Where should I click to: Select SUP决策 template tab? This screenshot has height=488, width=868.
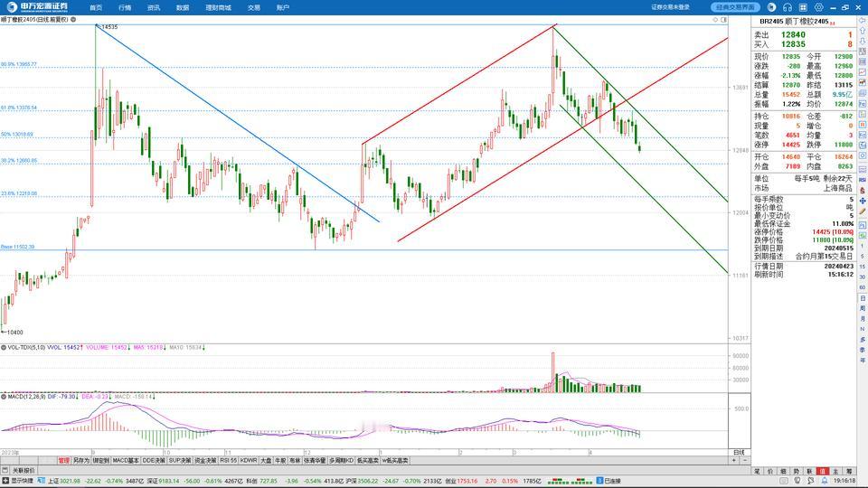(180, 460)
